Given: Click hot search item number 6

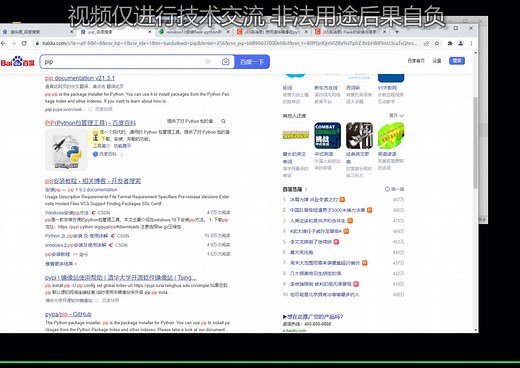Looking at the screenshot, I should (x=301, y=252).
